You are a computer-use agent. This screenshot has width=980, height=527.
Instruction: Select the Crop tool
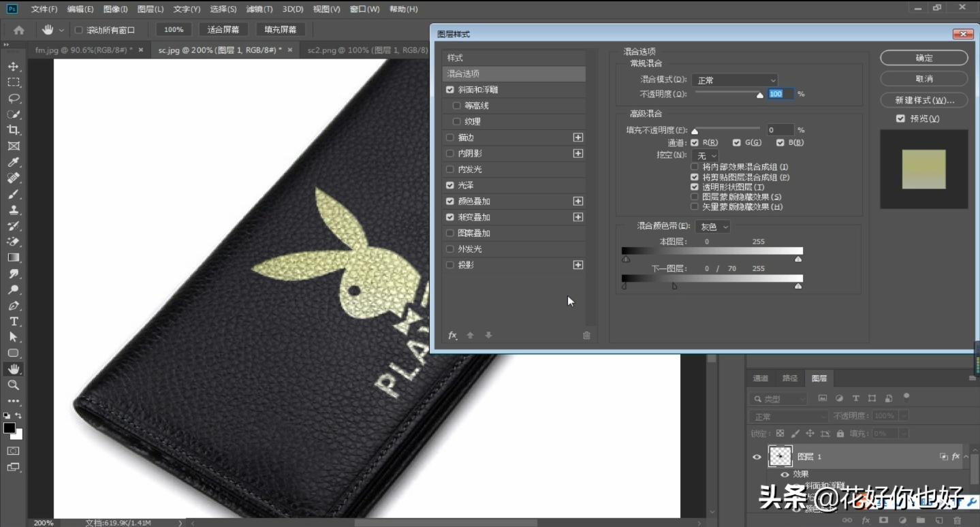tap(14, 130)
